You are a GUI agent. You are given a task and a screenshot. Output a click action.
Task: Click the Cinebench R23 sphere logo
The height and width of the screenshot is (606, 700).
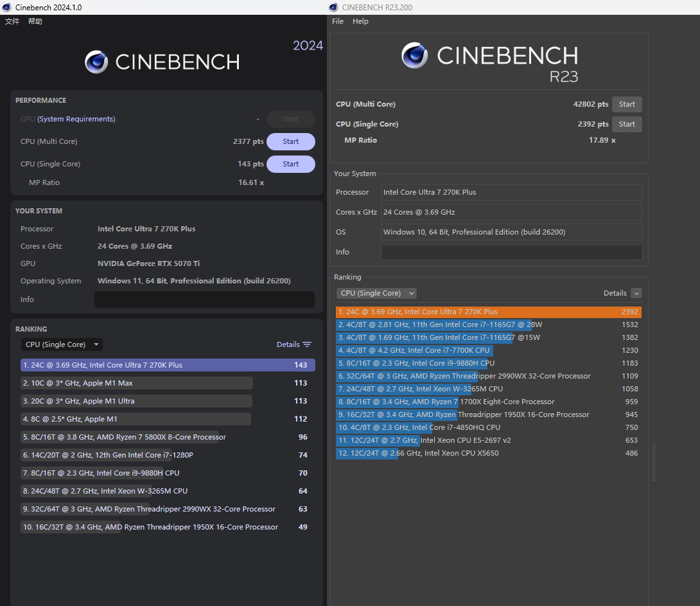(x=415, y=55)
